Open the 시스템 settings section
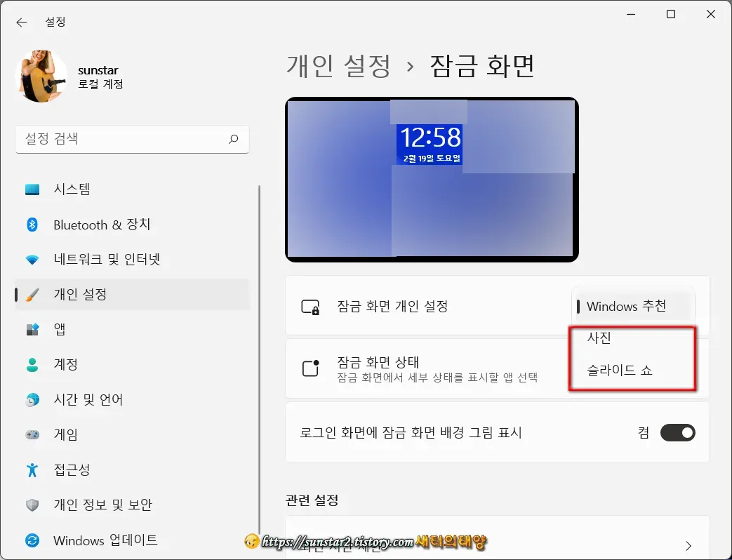The image size is (732, 560). 70,189
